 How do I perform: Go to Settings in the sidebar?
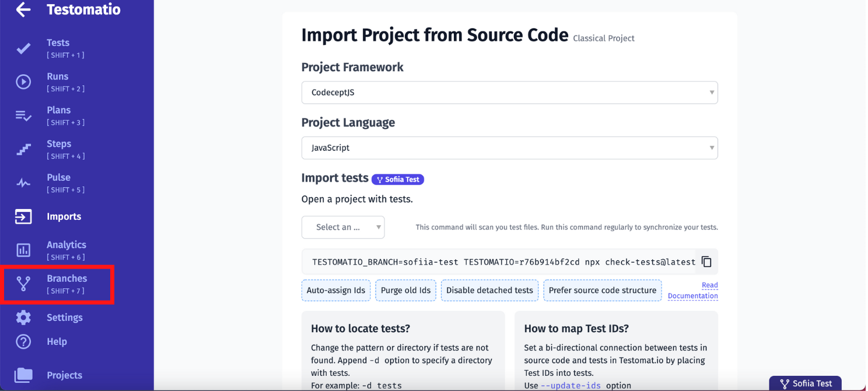coord(23,317)
